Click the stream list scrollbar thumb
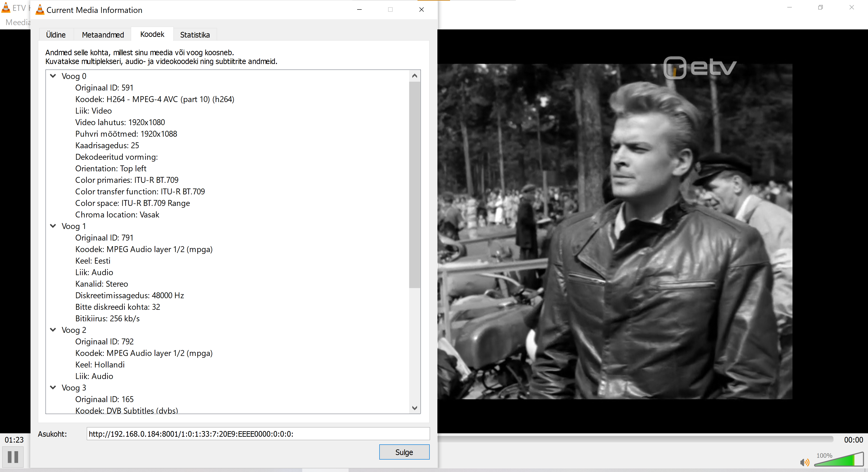Viewport: 868px width, 472px height. [415, 185]
